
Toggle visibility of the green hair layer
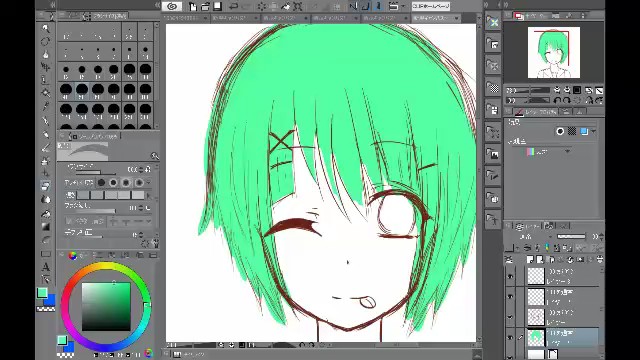point(510,338)
